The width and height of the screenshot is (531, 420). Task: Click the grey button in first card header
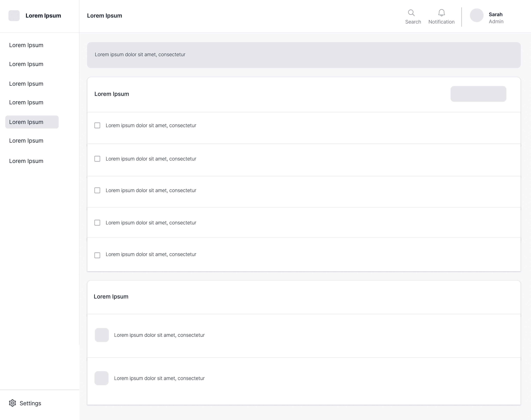pos(478,94)
